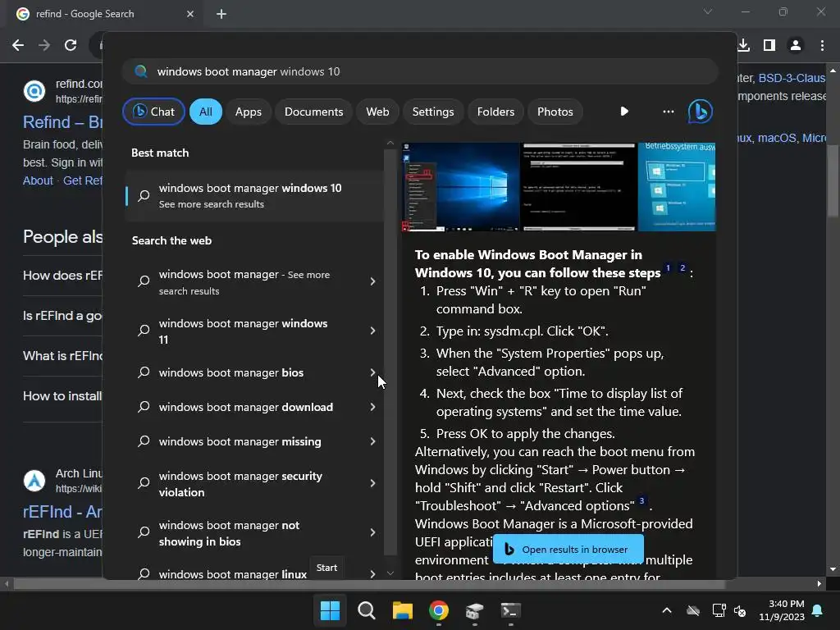Select suggestion 'windows boot manager security violation'
The height and width of the screenshot is (630, 840).
[240, 484]
